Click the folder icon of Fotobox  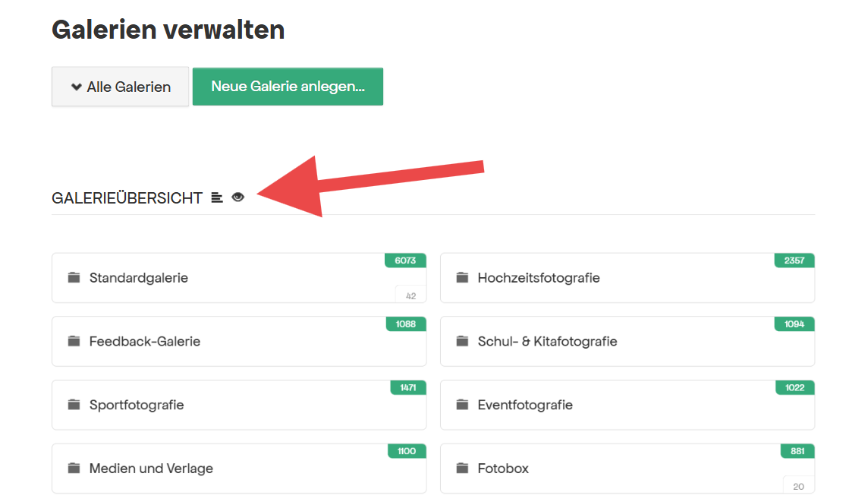click(462, 469)
